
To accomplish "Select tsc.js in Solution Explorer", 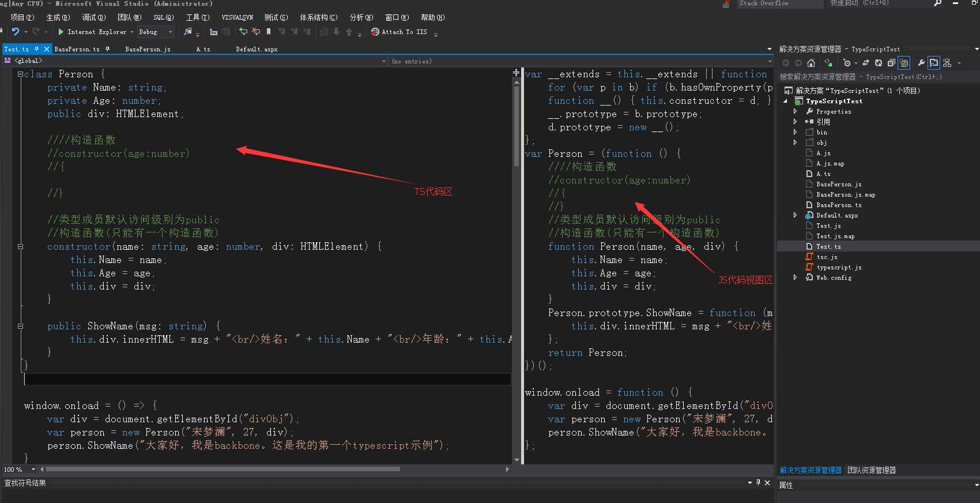I will pos(827,257).
